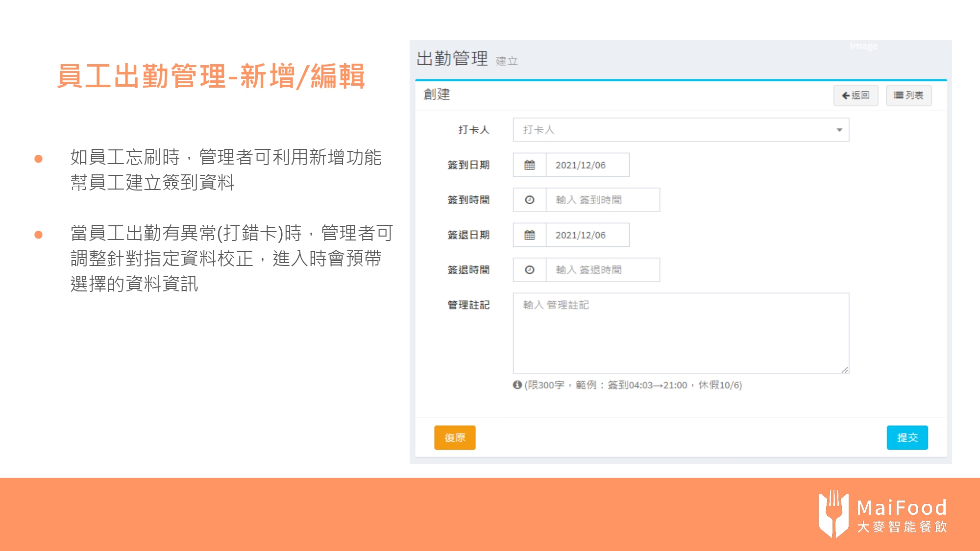Click the 簽退日期 date field
The width and height of the screenshot is (980, 551).
[x=587, y=235]
